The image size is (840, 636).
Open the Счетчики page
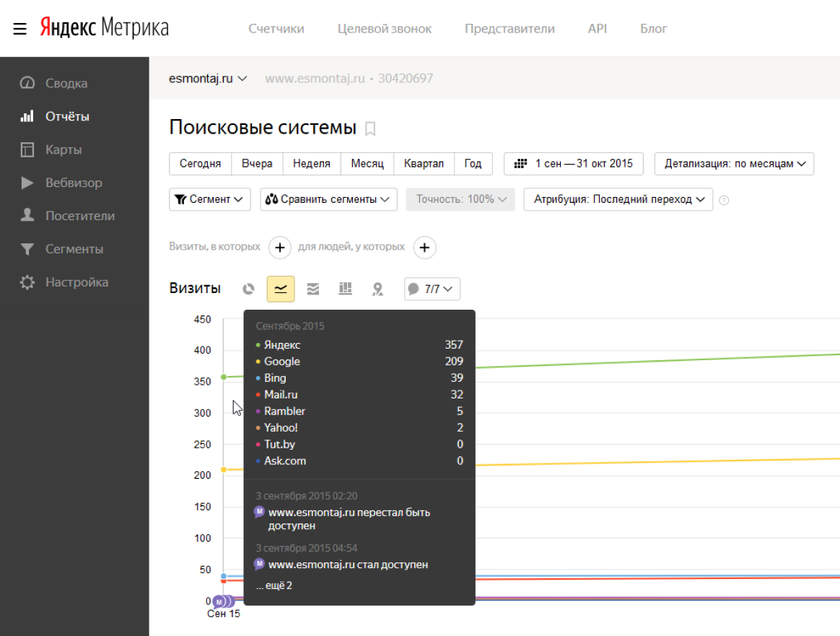276,29
